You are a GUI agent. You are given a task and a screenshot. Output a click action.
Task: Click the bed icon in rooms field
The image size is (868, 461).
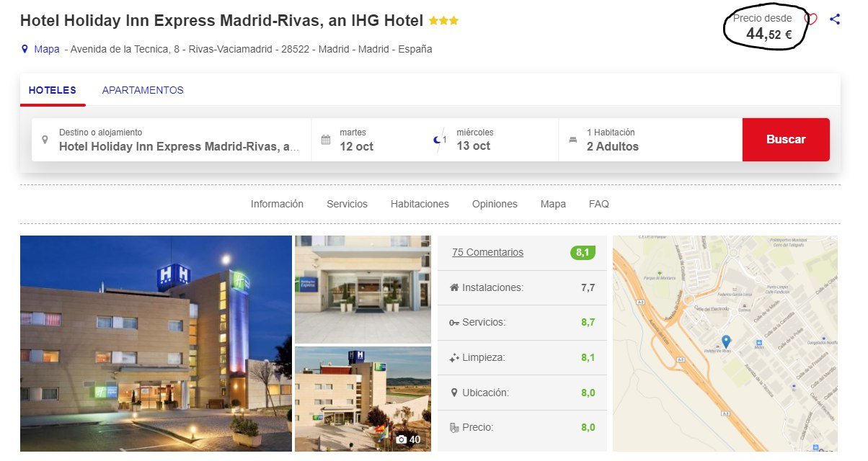573,140
